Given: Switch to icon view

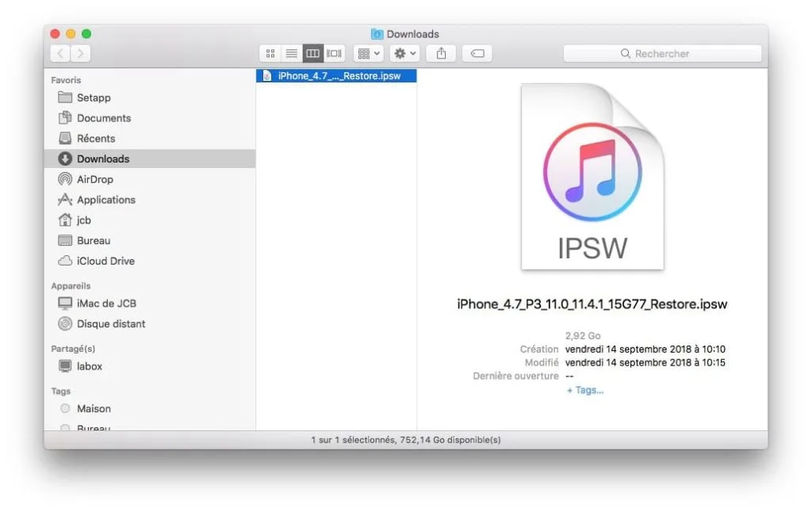Looking at the screenshot, I should tap(270, 53).
